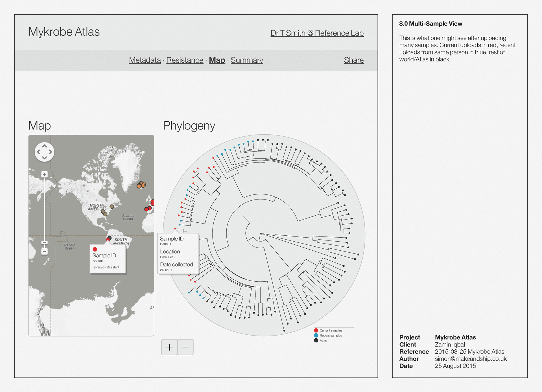Zoom in with the map plus button
This screenshot has height=392, width=542.
coord(44,174)
